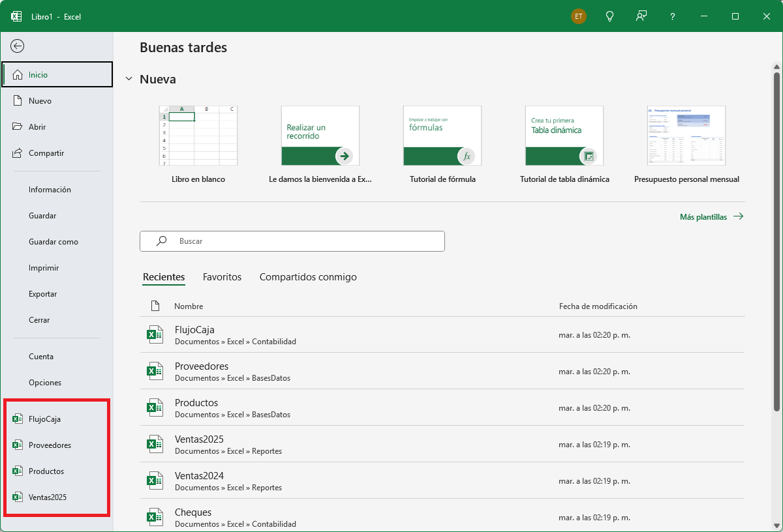Open the Tutorial de fórmula template
Screen dimensions: 783x532
442,144
